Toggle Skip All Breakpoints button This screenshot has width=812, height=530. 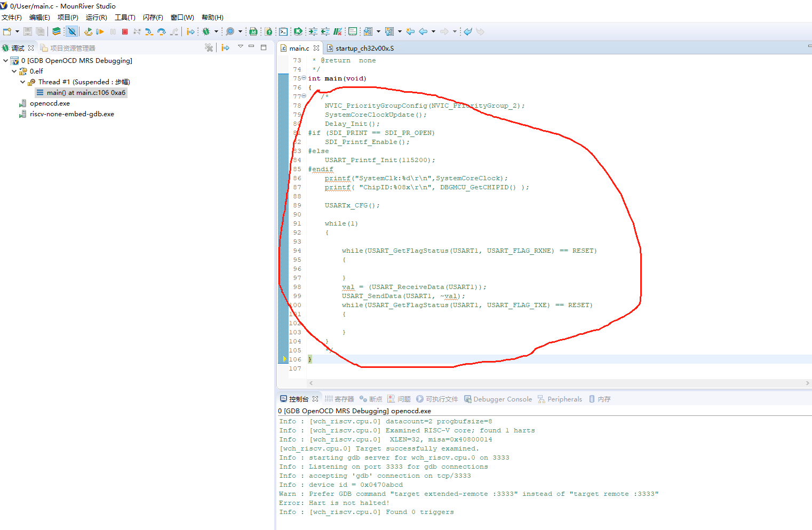(x=72, y=31)
